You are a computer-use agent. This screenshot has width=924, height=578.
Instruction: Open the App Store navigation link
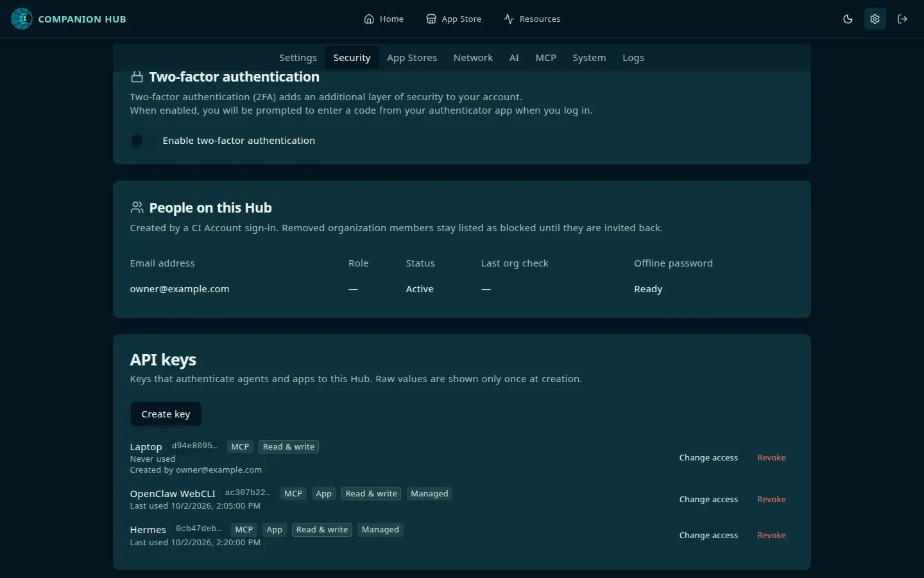(454, 19)
